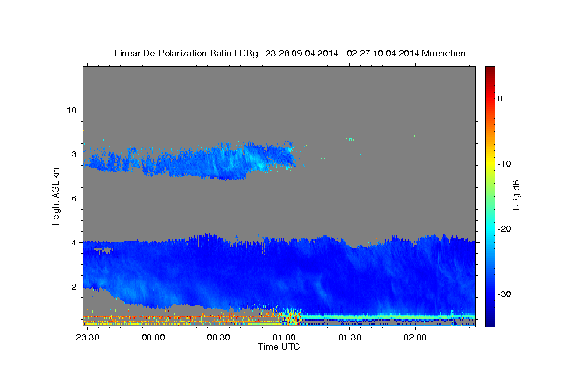The width and height of the screenshot is (588, 392).
Task: Click the "Muenchen" location label in the title
Action: (x=444, y=53)
